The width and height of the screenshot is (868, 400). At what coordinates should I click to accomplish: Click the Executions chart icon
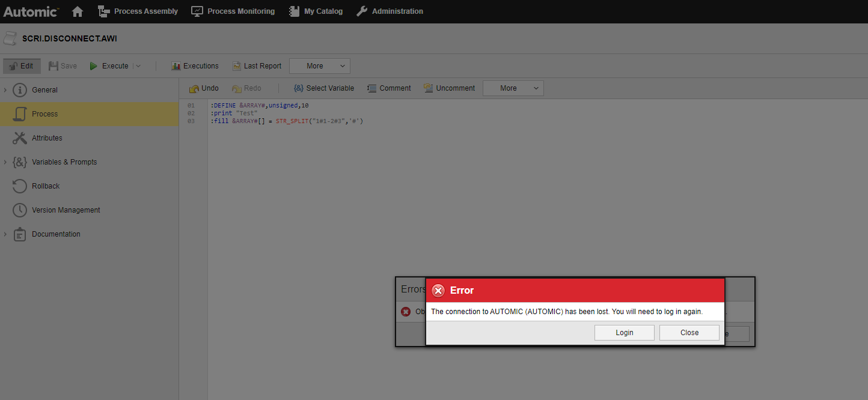coord(176,66)
